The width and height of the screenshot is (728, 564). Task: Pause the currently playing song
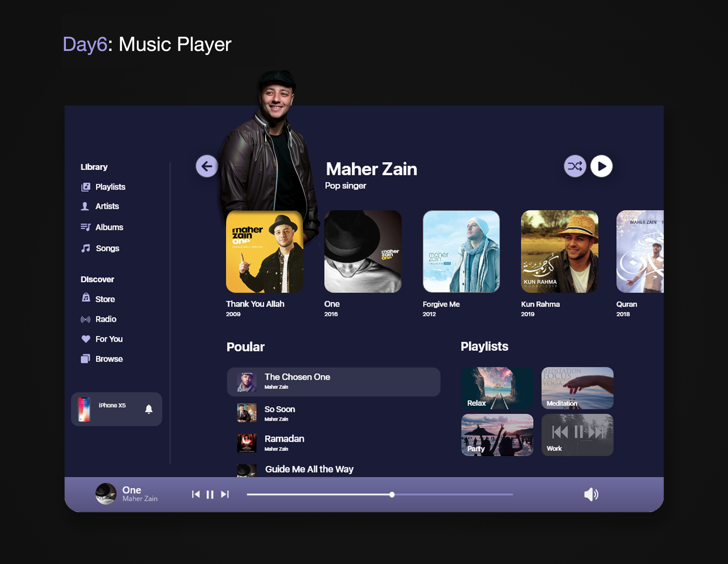210,495
